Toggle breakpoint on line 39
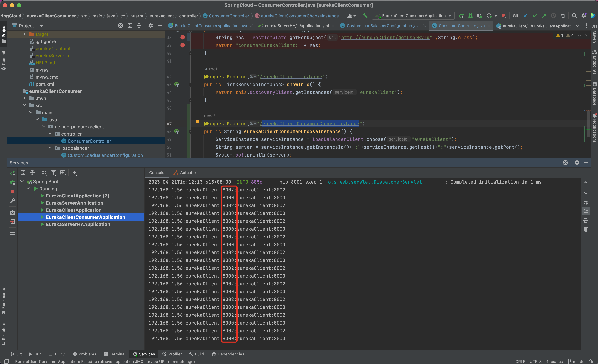 click(x=183, y=45)
